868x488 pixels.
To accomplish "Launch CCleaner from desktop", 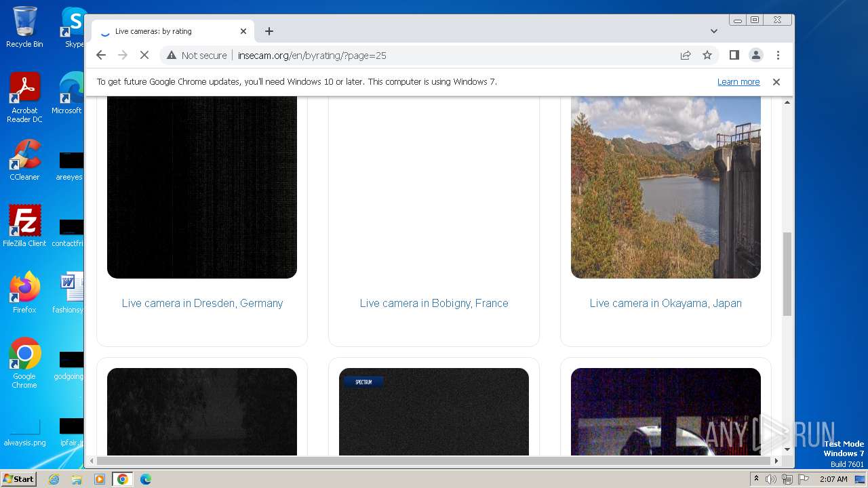I will 24,160.
